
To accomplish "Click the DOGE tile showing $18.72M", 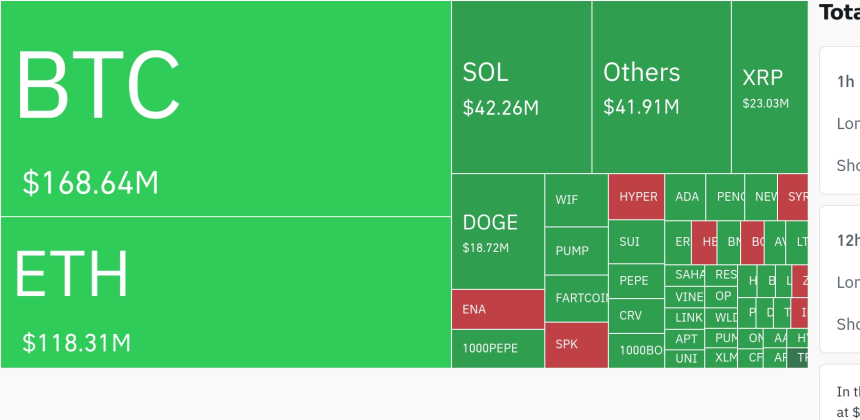I will tap(497, 232).
